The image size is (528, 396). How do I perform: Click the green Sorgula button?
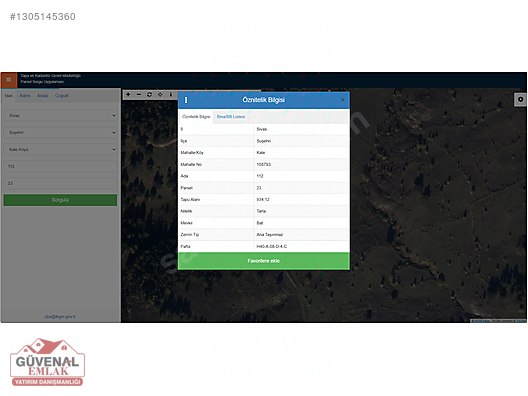(x=61, y=200)
